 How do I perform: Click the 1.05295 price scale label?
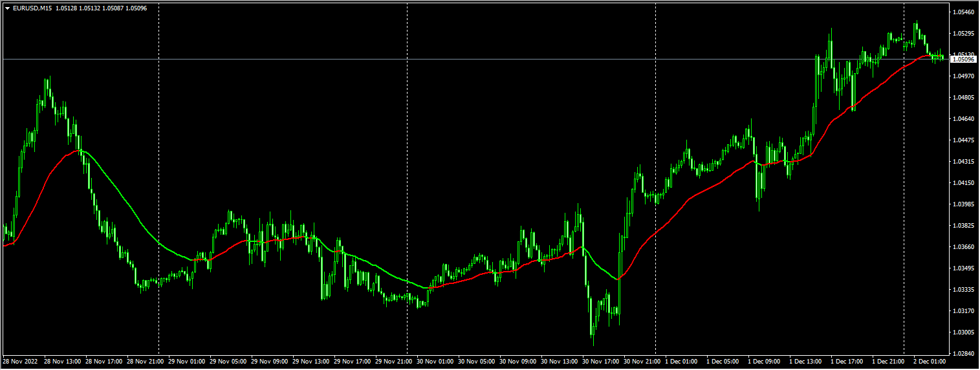(x=964, y=34)
